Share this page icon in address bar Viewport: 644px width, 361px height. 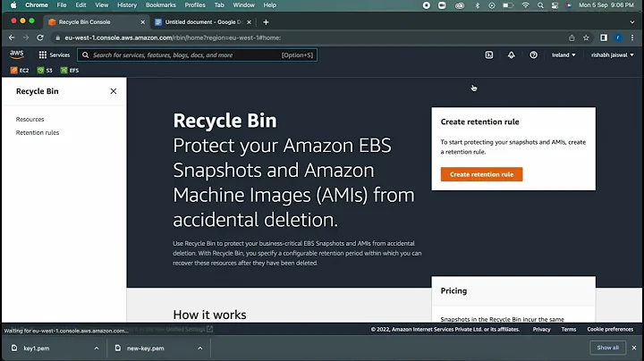tap(572, 38)
